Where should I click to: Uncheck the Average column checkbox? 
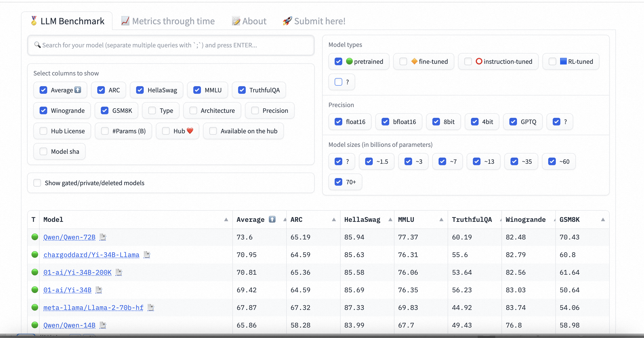point(43,90)
